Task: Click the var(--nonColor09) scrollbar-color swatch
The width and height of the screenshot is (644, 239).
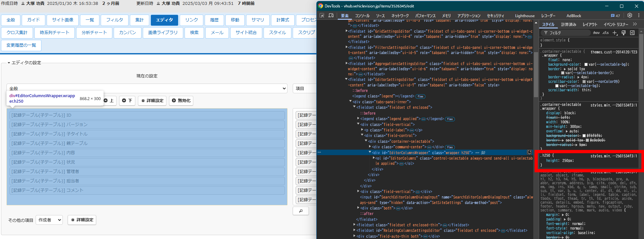Action: [x=584, y=82]
